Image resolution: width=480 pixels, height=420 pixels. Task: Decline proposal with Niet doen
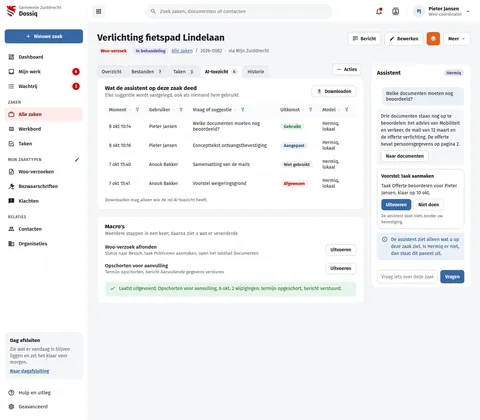click(x=428, y=205)
